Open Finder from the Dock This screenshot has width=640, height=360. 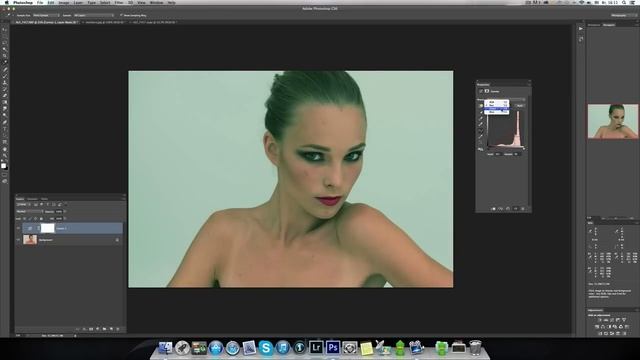(165, 348)
